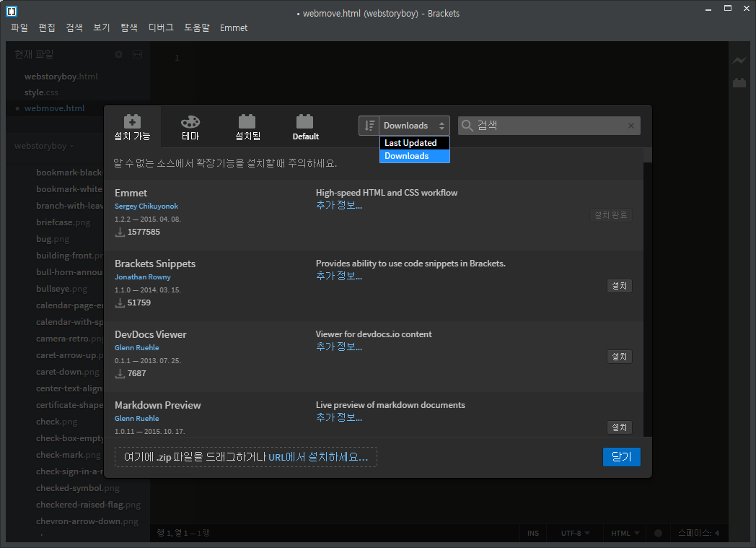Viewport: 756px width, 548px height.
Task: Clear the extension search with X
Action: tap(631, 126)
